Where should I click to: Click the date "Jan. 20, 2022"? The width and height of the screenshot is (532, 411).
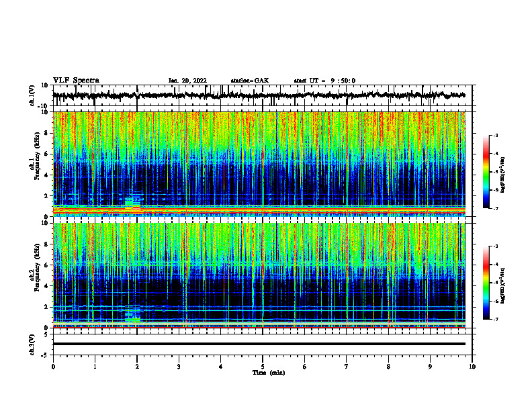click(x=187, y=81)
